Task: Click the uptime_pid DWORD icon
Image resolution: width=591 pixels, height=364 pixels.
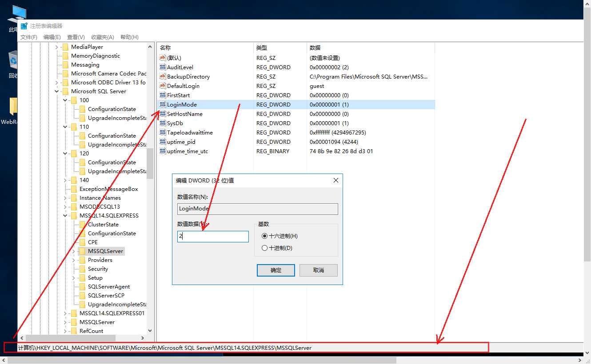Action: pos(163,142)
